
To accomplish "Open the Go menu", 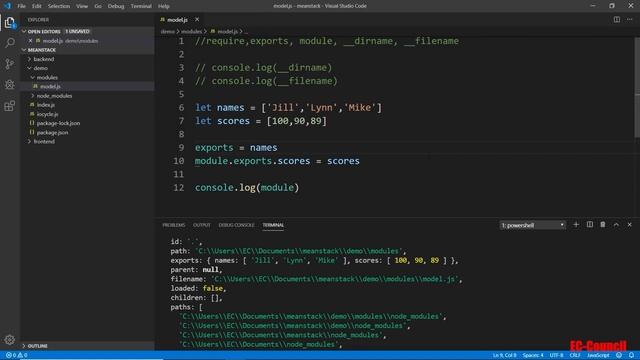I will pos(98,6).
